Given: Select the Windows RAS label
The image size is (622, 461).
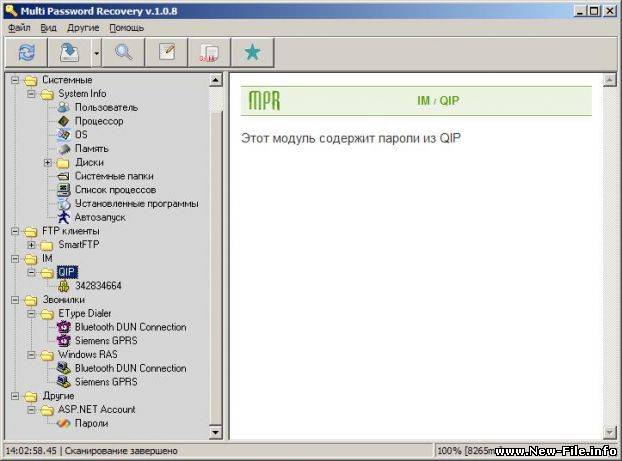Looking at the screenshot, I should pyautogui.click(x=88, y=355).
